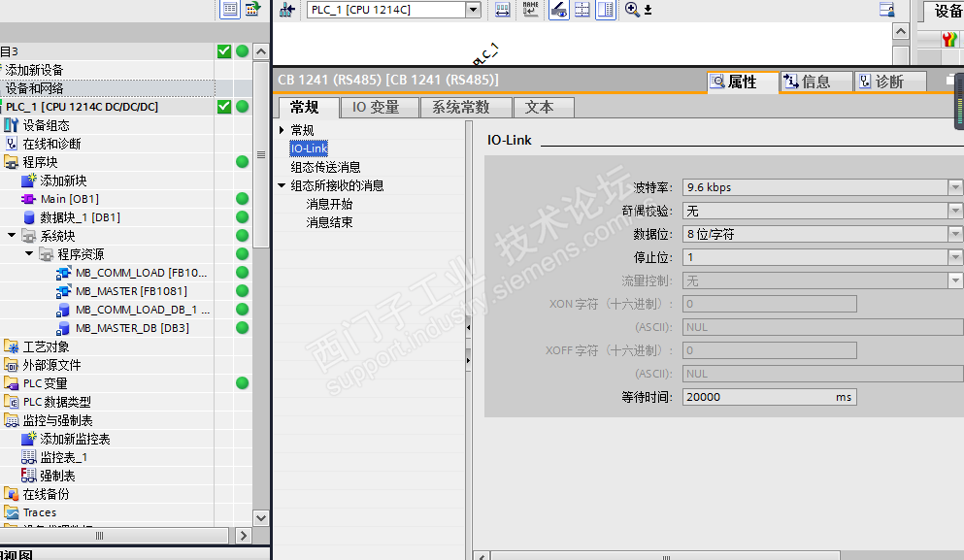Image resolution: width=964 pixels, height=560 pixels.
Task: Click the PLC 数据类型 folder icon
Action: (11, 402)
